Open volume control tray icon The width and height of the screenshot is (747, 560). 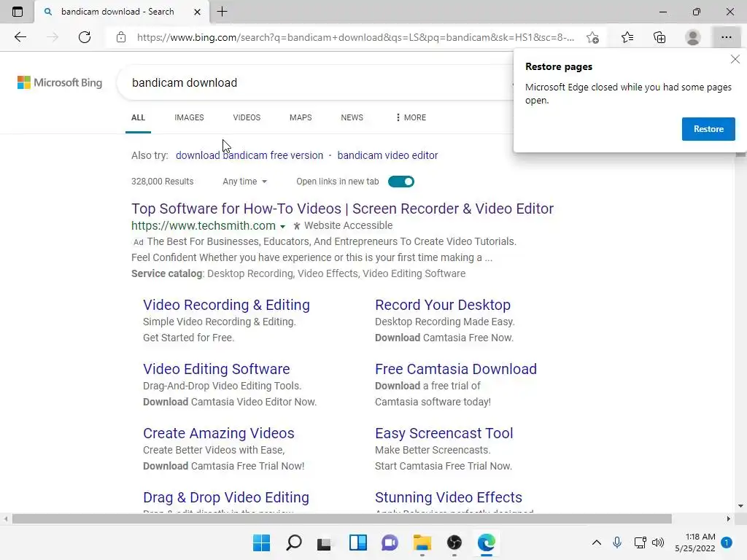click(x=658, y=542)
